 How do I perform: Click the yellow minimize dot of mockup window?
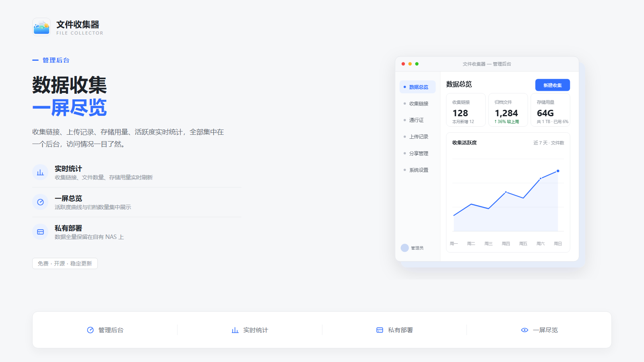410,64
